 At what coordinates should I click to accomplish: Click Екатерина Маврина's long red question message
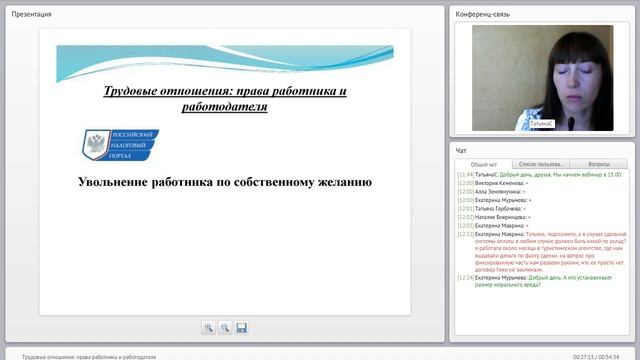pyautogui.click(x=542, y=252)
